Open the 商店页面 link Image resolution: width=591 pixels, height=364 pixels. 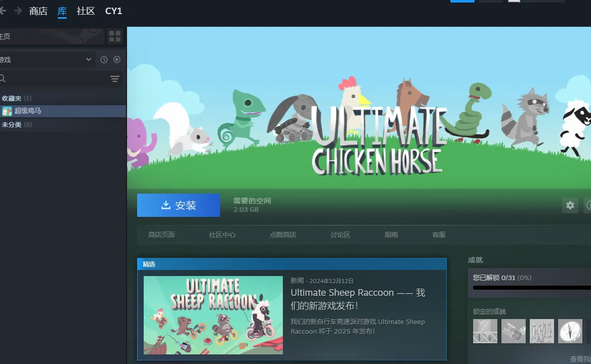point(161,235)
